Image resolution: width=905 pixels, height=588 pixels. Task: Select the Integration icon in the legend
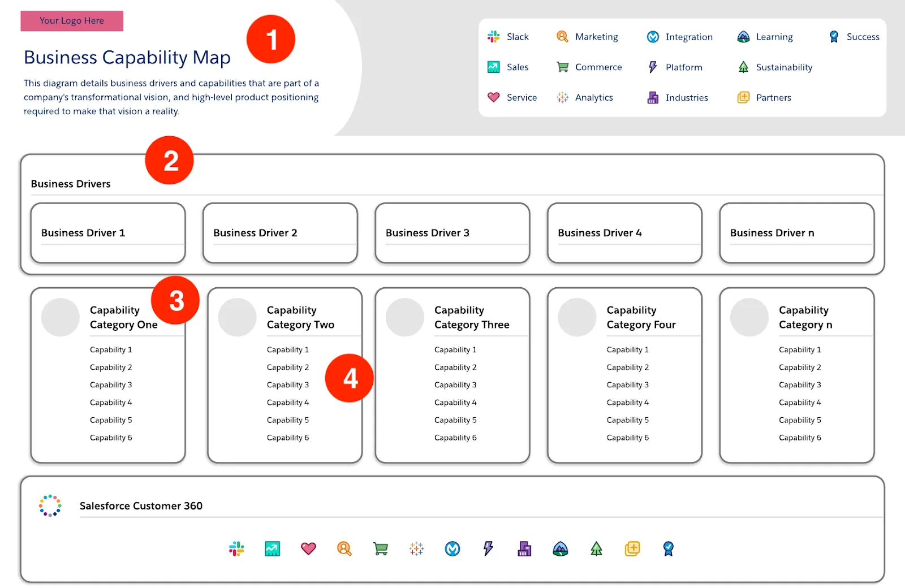(x=653, y=37)
